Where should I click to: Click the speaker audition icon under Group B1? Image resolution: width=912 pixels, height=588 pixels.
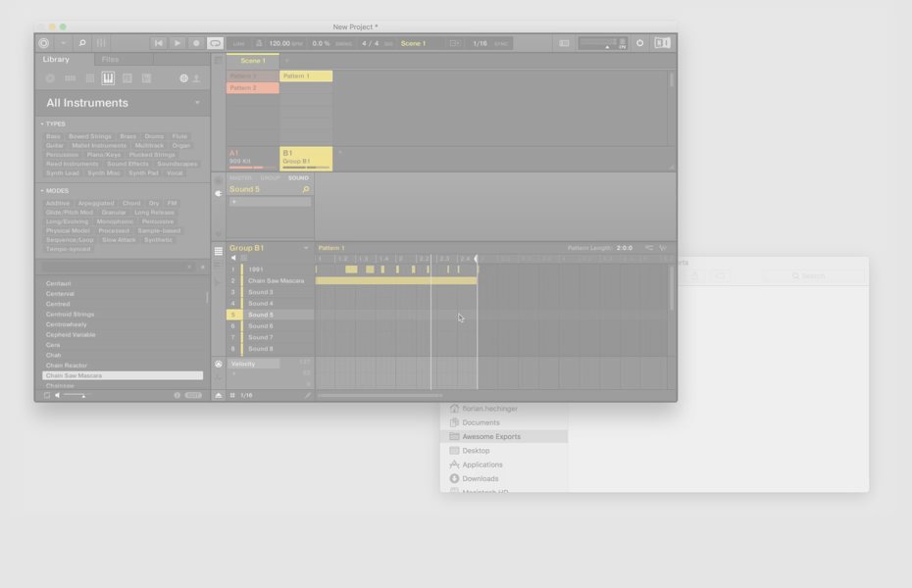click(x=233, y=258)
